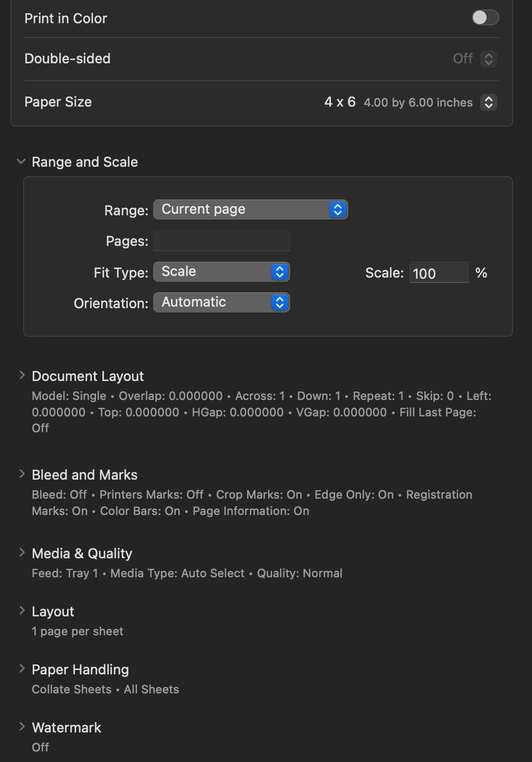The width and height of the screenshot is (532, 762).
Task: Open the Paper Size 4 x 6 popup
Action: click(x=489, y=102)
